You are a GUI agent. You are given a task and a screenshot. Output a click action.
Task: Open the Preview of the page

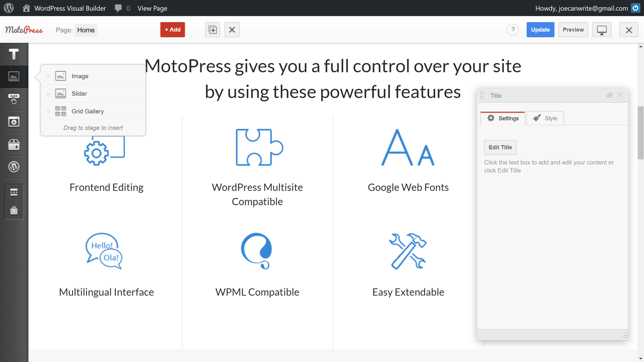[573, 29]
